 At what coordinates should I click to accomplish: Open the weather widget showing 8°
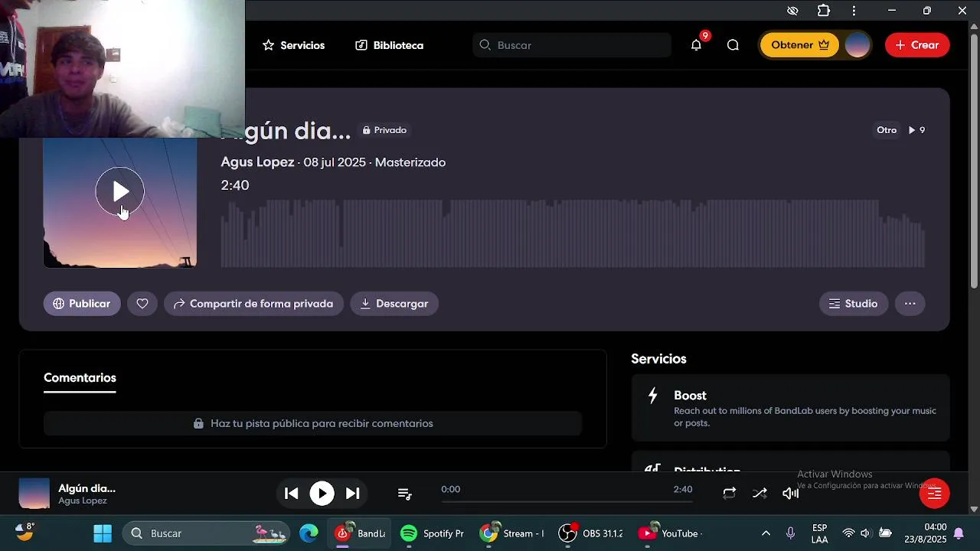24,532
